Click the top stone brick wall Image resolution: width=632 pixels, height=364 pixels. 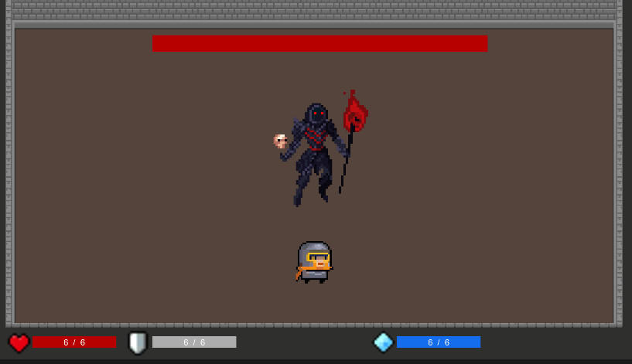[316, 10]
